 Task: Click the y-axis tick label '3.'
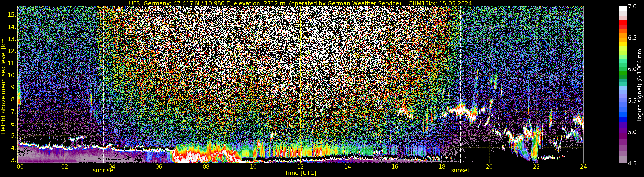coord(14,160)
